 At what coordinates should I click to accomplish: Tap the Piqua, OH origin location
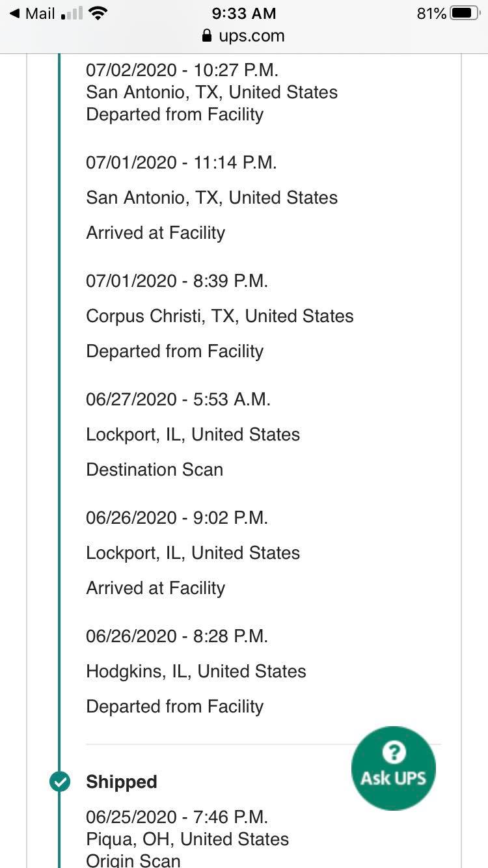[187, 839]
